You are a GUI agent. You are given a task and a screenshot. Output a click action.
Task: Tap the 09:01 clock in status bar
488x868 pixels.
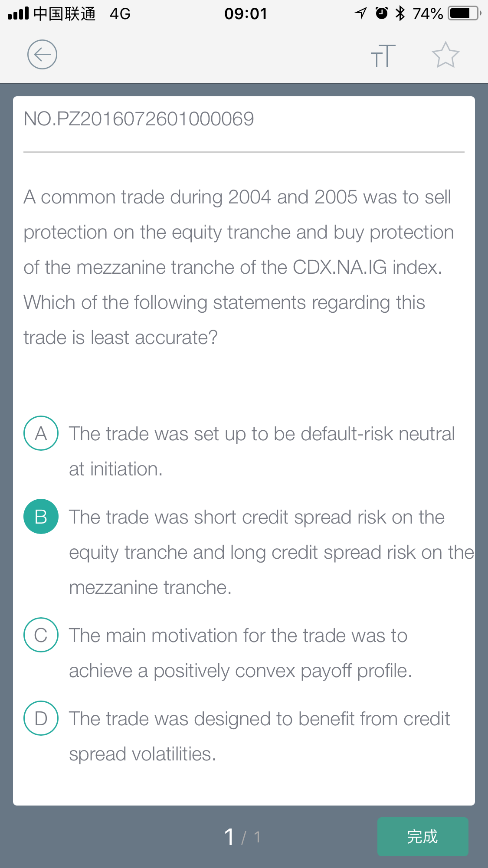tap(246, 13)
